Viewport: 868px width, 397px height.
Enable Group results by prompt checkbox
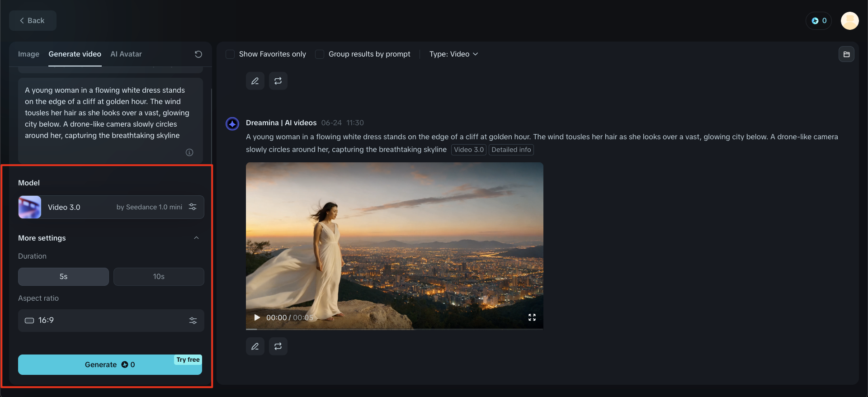point(320,54)
